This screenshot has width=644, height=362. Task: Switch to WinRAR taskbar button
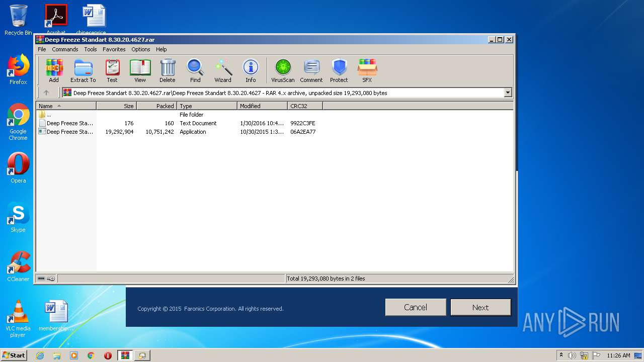click(x=125, y=355)
